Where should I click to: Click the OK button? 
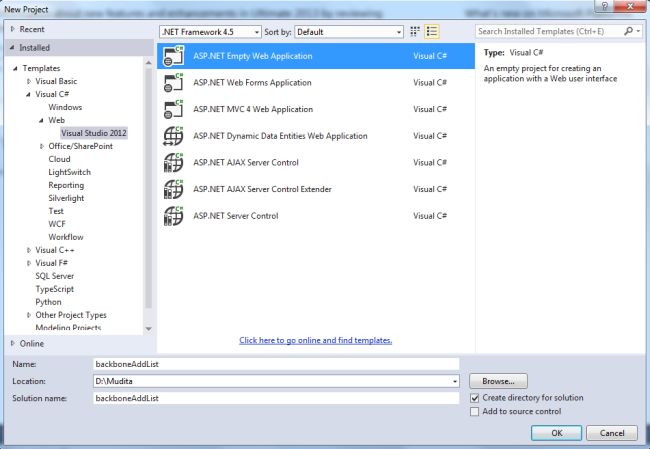(x=556, y=433)
